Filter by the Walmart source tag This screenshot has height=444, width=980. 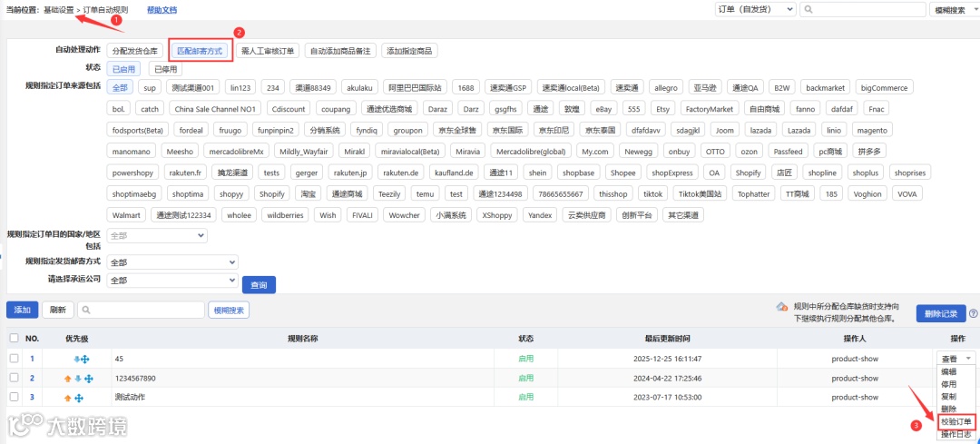[126, 216]
